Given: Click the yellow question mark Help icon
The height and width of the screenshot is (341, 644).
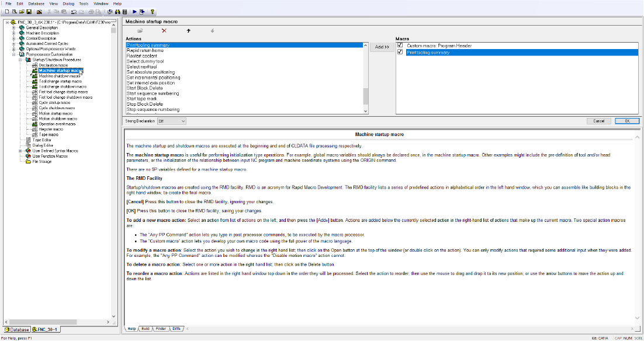Looking at the screenshot, I should click(153, 12).
